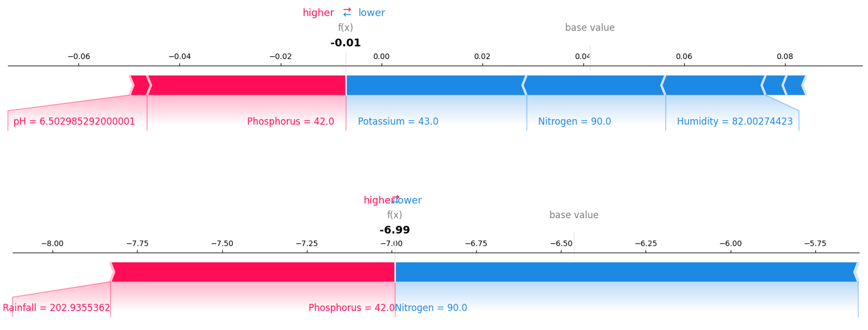Click the base value label in top plot

point(590,28)
